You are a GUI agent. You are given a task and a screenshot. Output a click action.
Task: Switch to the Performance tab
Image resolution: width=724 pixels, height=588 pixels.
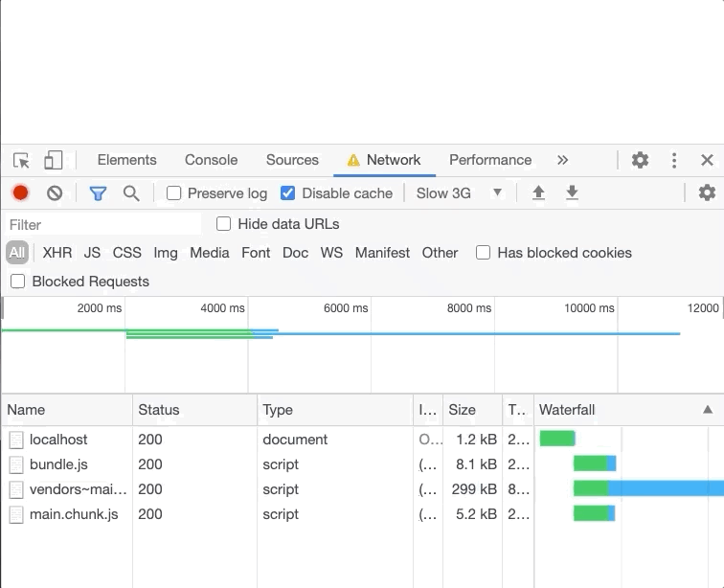tap(489, 160)
